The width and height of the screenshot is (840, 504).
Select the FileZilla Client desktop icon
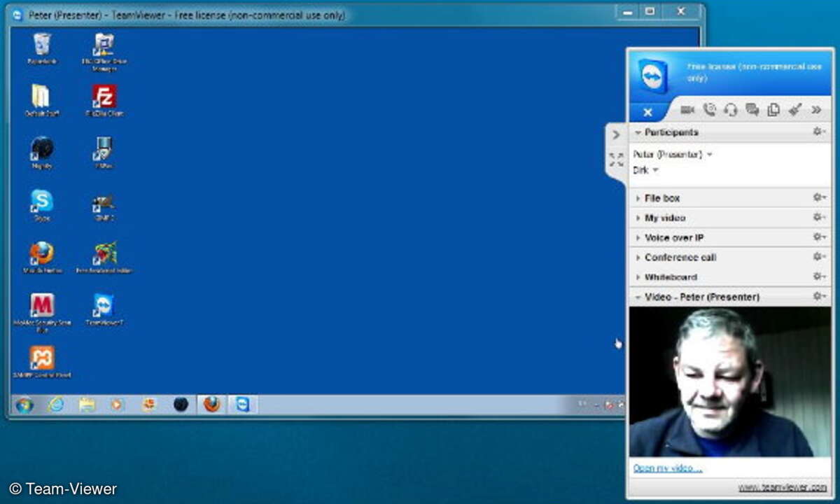[104, 101]
